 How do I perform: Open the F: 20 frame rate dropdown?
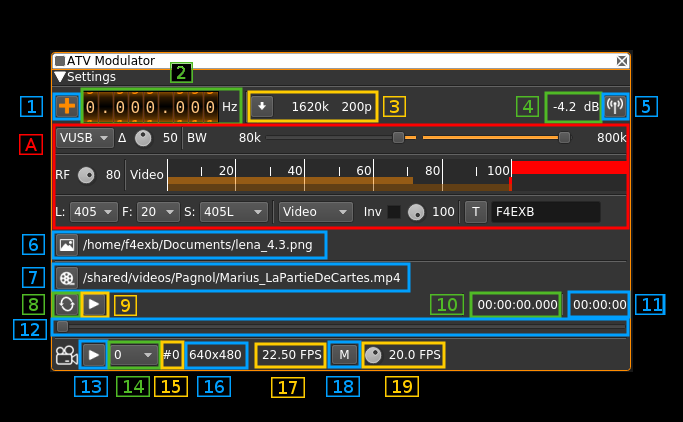click(157, 212)
